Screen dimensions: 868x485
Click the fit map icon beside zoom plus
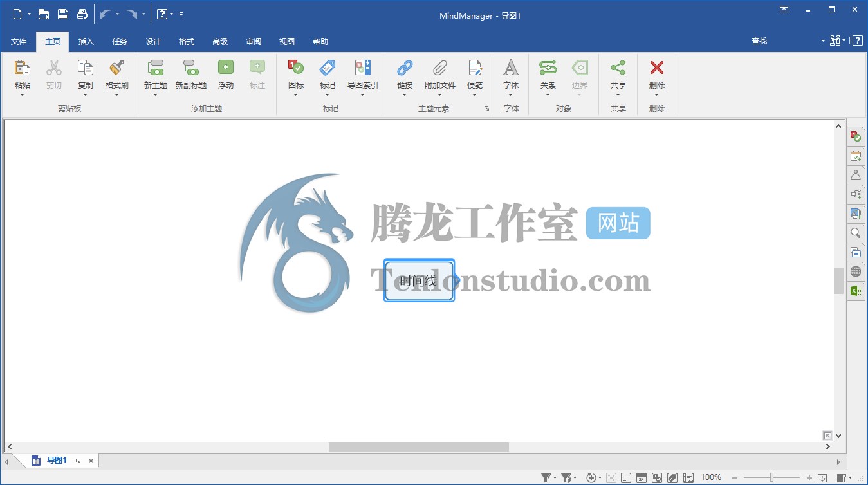[x=822, y=478]
